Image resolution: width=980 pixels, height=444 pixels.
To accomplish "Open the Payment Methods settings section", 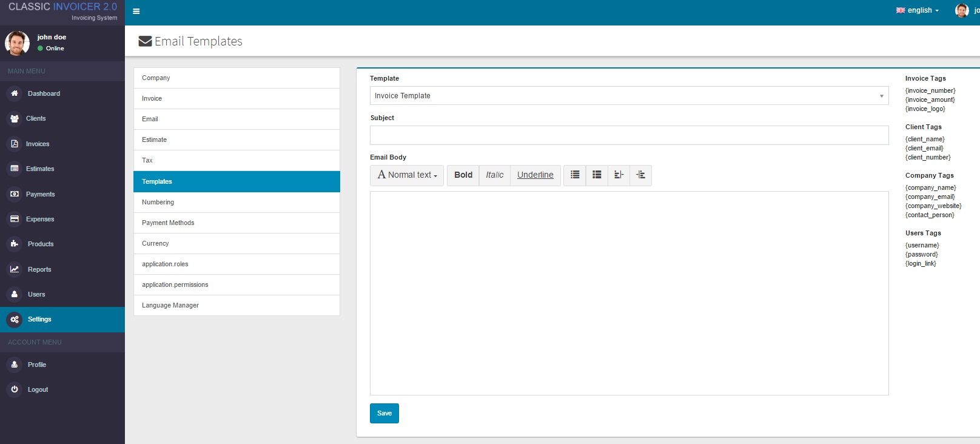I will (237, 223).
